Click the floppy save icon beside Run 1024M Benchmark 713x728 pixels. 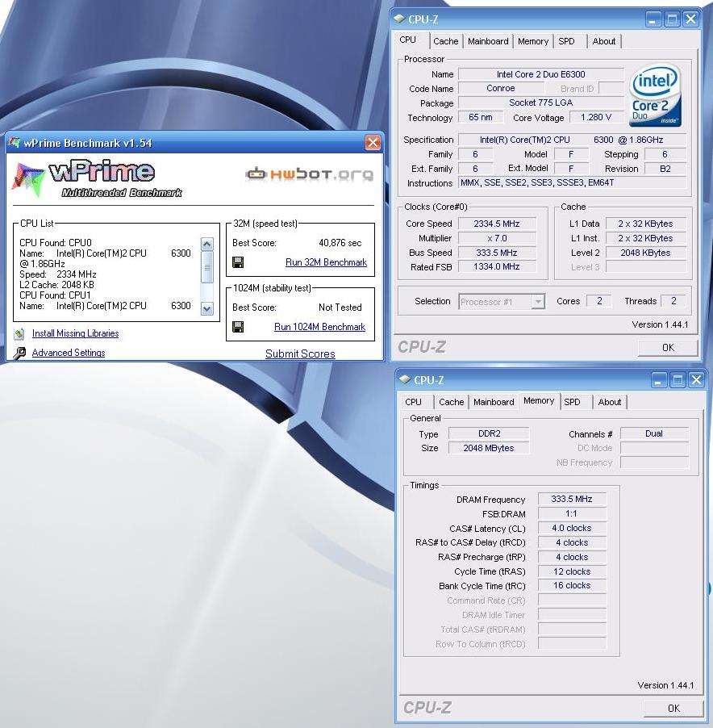tap(238, 327)
